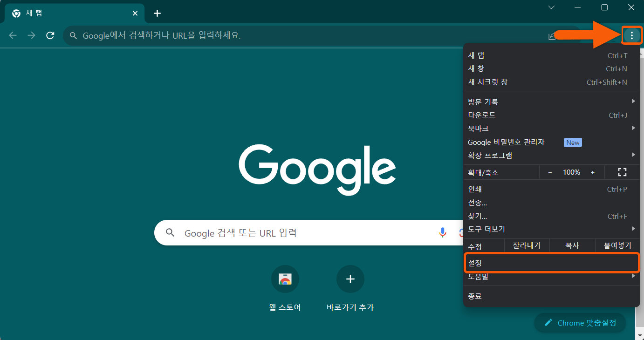Click the 복사 button

coord(572,245)
